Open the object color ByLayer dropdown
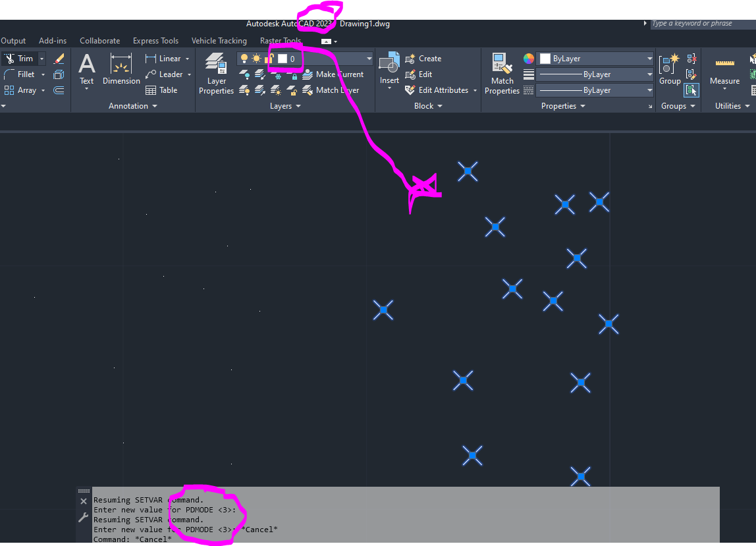Screen dimensions: 756x546 pyautogui.click(x=650, y=58)
